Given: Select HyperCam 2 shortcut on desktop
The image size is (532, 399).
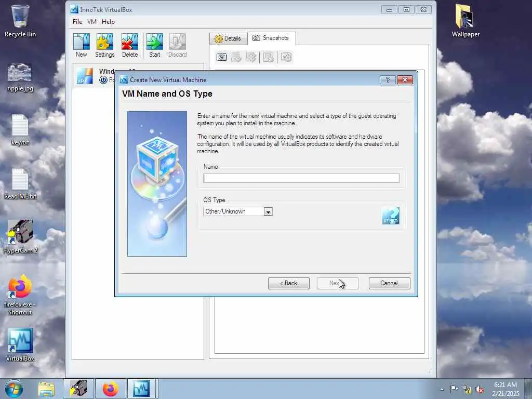Looking at the screenshot, I should pyautogui.click(x=20, y=236).
